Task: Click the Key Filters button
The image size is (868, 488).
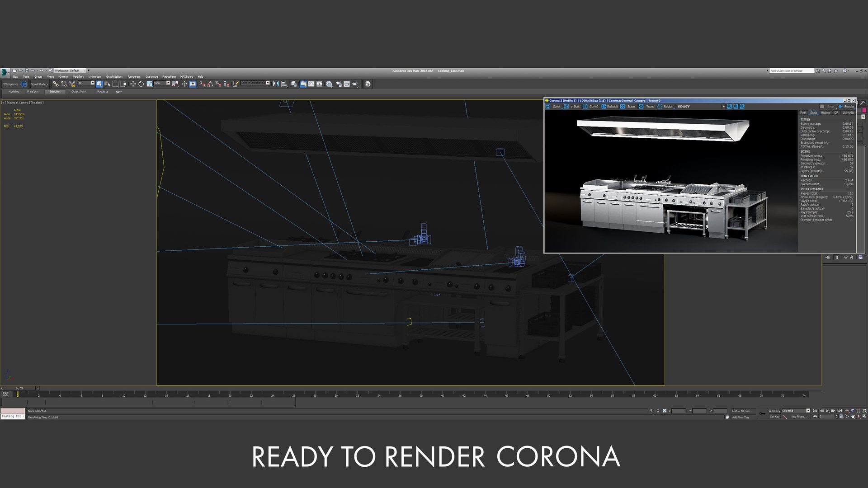Action: [x=799, y=417]
